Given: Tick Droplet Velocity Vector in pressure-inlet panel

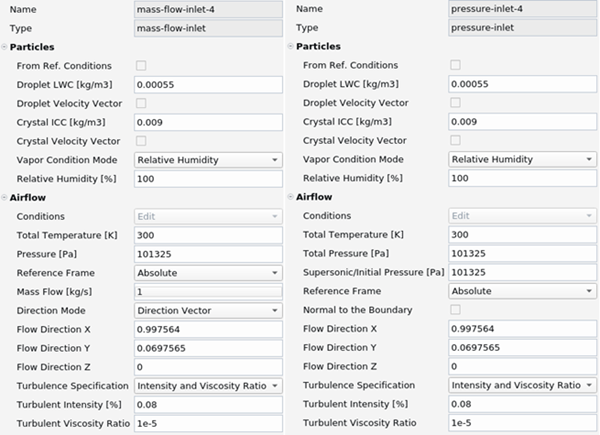Looking at the screenshot, I should [455, 103].
